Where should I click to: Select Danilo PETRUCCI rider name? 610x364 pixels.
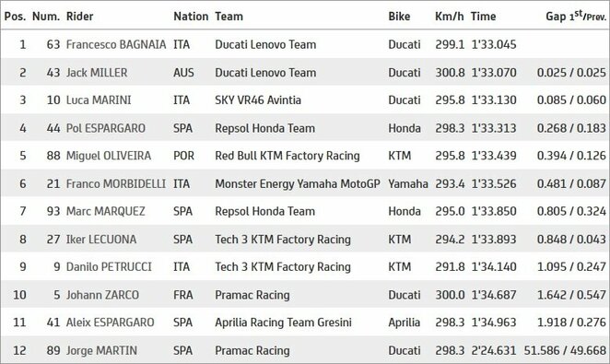109,266
